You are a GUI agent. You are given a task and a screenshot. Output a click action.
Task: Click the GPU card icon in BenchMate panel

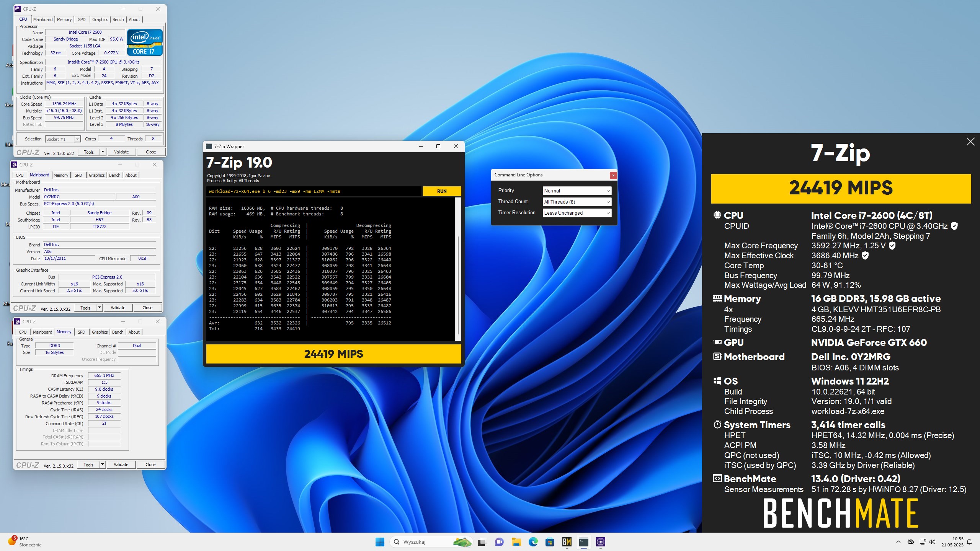tap(717, 342)
